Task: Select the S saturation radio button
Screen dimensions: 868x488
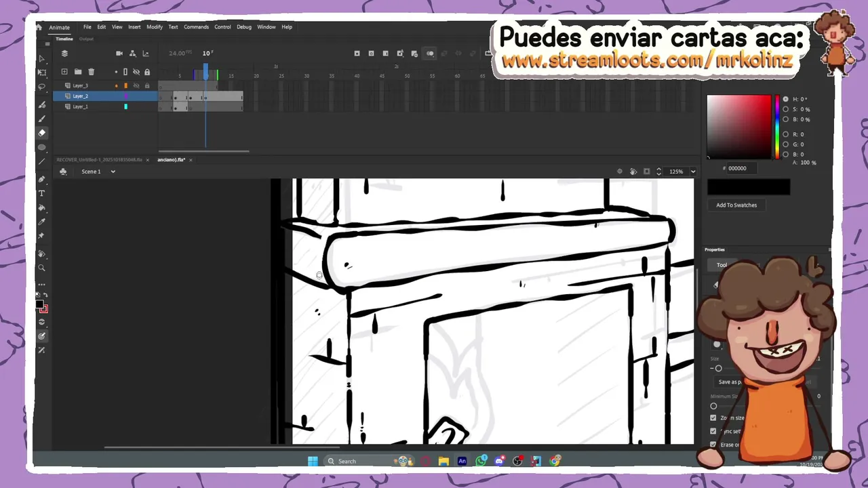Action: 786,109
